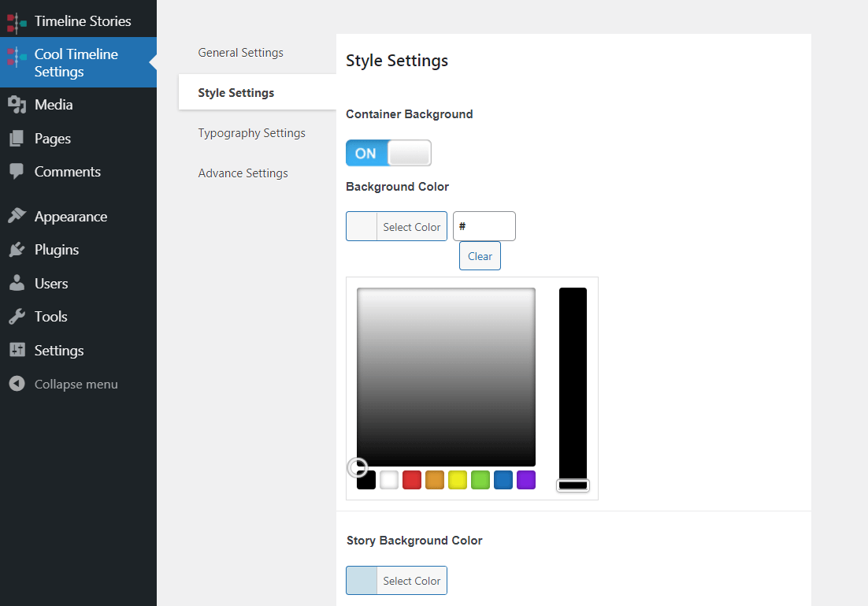Open Comments in the sidebar
Image resolution: width=868 pixels, height=606 pixels.
(x=78, y=172)
